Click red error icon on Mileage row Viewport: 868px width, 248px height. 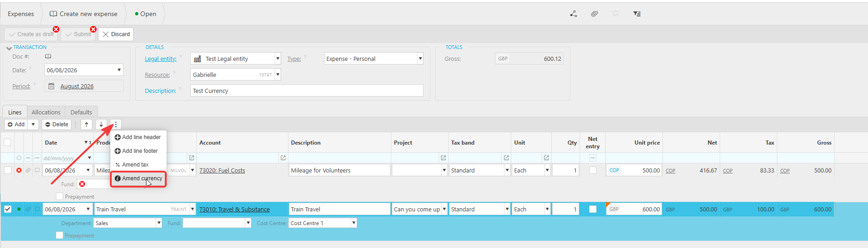[19, 170]
